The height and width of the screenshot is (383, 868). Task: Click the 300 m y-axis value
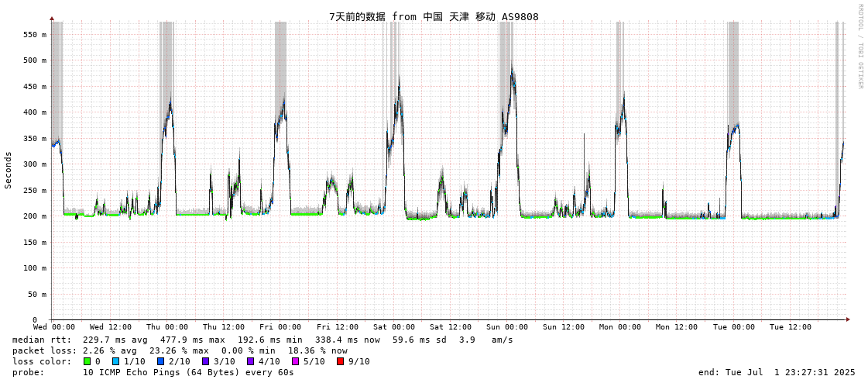[36, 164]
